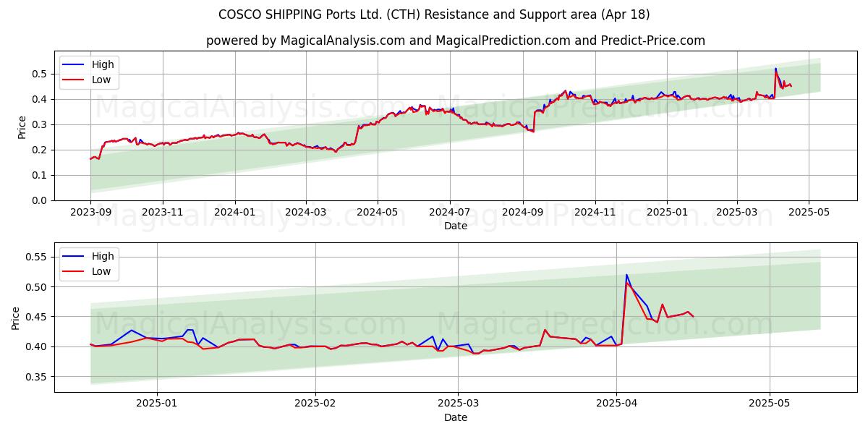Click the '2024-07' tick label on the top chart
This screenshot has height=434, width=868.
pyautogui.click(x=451, y=213)
